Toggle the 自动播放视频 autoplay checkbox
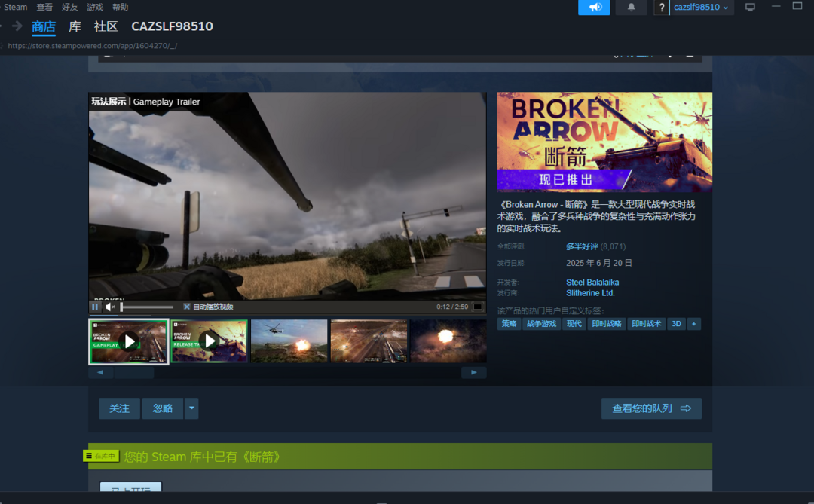This screenshot has height=504, width=814. pos(187,307)
